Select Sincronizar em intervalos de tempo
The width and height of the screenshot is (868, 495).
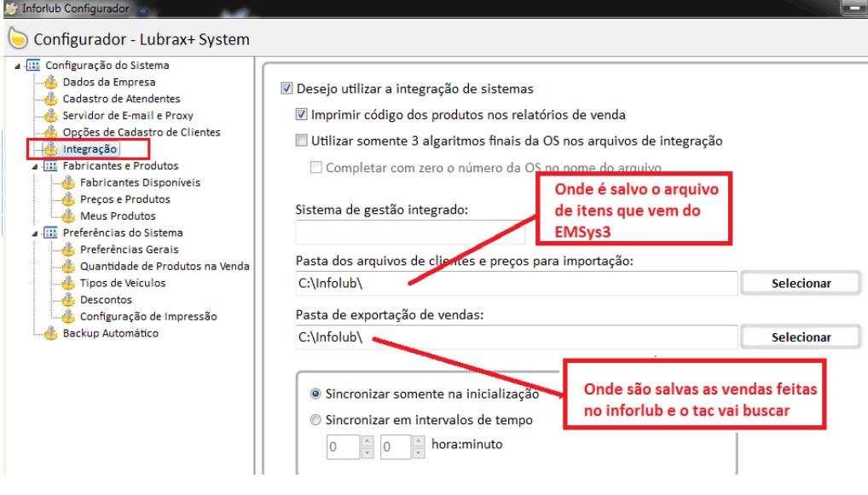[315, 420]
